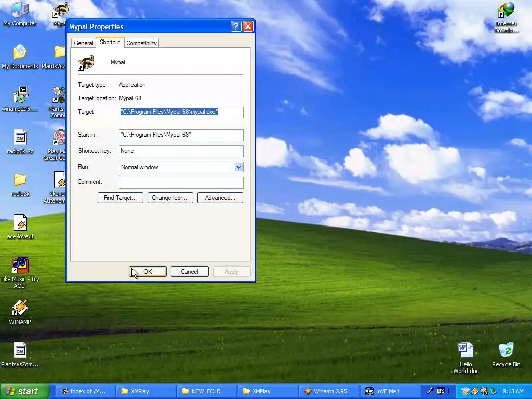The width and height of the screenshot is (532, 399).
Task: Switch to the Compatibility tab
Action: (141, 43)
